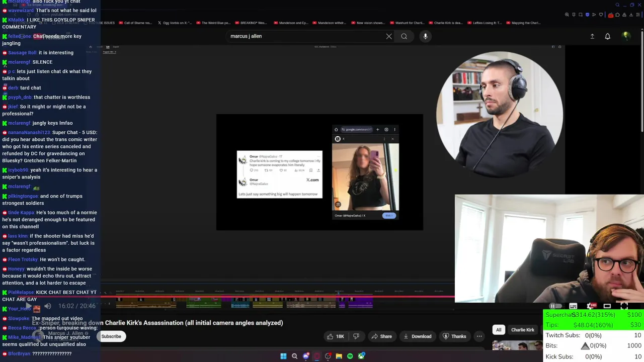The width and height of the screenshot is (644, 362).
Task: Click the Twitch Subs goal row
Action: click(594, 335)
